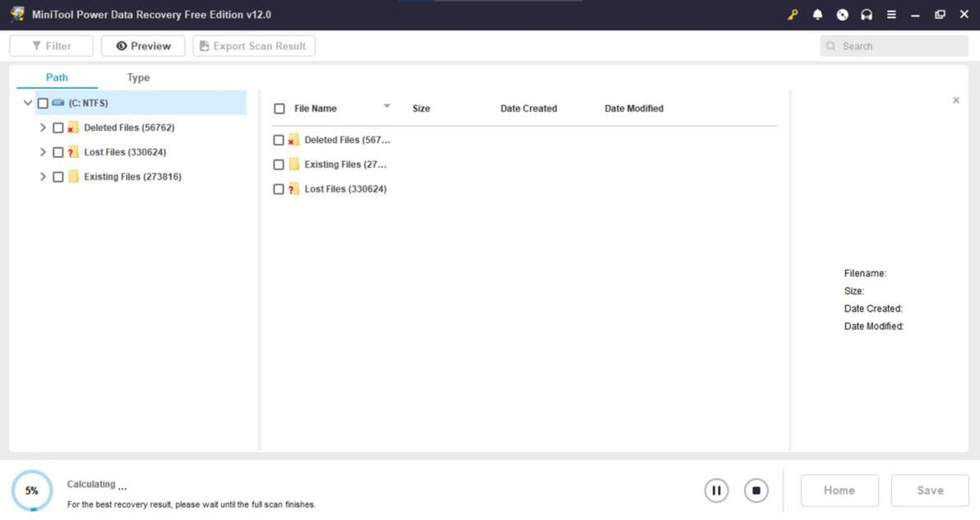This screenshot has width=980, height=520.
Task: Switch to the Type tab
Action: click(x=138, y=77)
